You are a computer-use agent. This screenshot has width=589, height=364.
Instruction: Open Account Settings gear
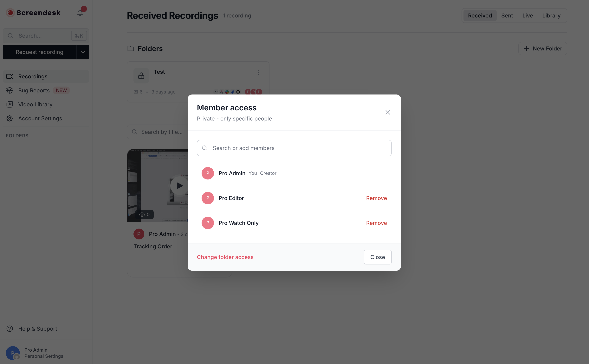click(x=10, y=118)
